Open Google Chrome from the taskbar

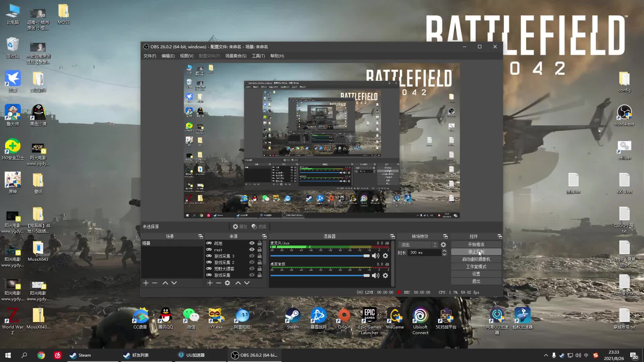pyautogui.click(x=41, y=355)
